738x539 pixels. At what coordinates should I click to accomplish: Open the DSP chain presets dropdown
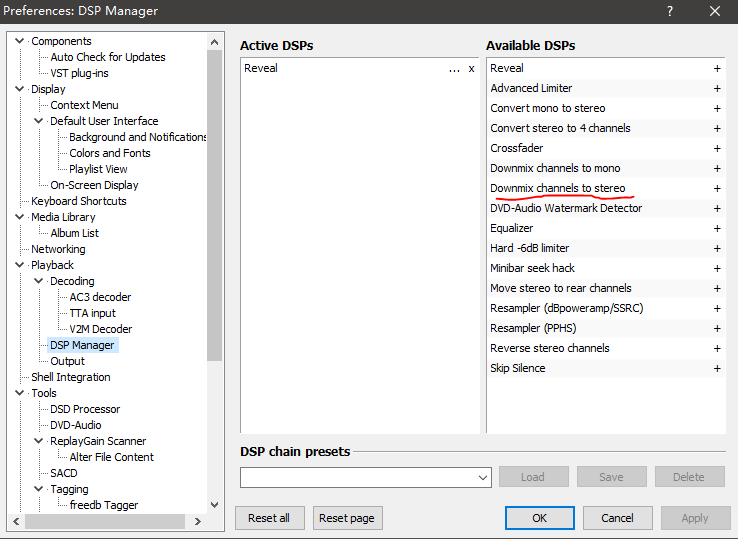[484, 478]
